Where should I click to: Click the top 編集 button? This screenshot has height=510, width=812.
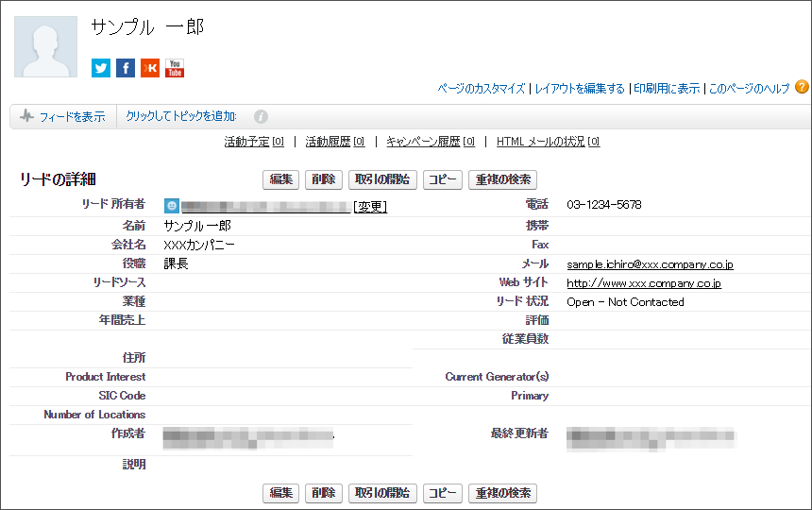[x=281, y=179]
